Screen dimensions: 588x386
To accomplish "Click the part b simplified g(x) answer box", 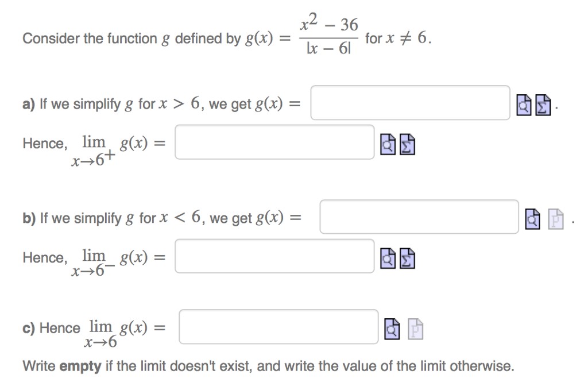I will point(418,217).
